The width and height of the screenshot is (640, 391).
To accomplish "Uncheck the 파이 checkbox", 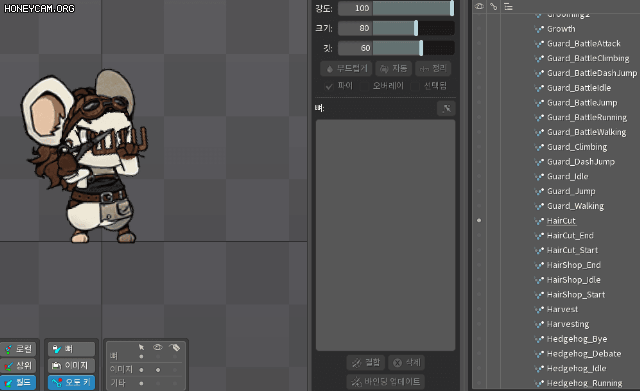I will pos(329,86).
